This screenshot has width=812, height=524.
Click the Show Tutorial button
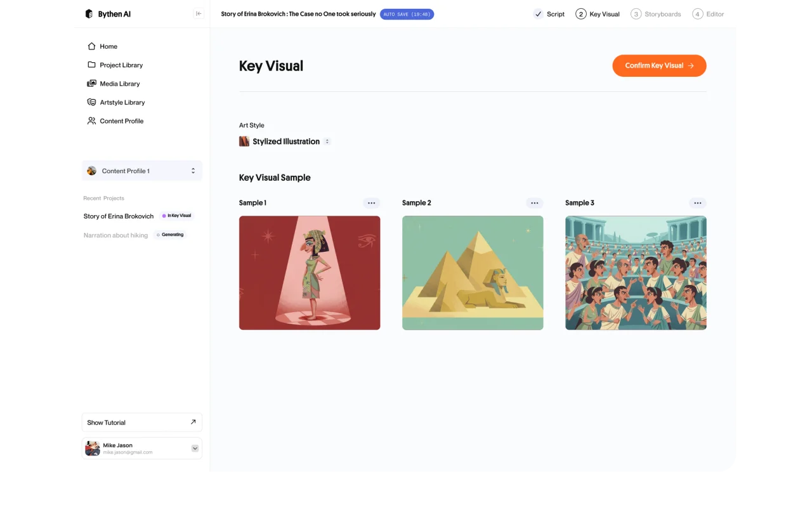click(x=142, y=422)
